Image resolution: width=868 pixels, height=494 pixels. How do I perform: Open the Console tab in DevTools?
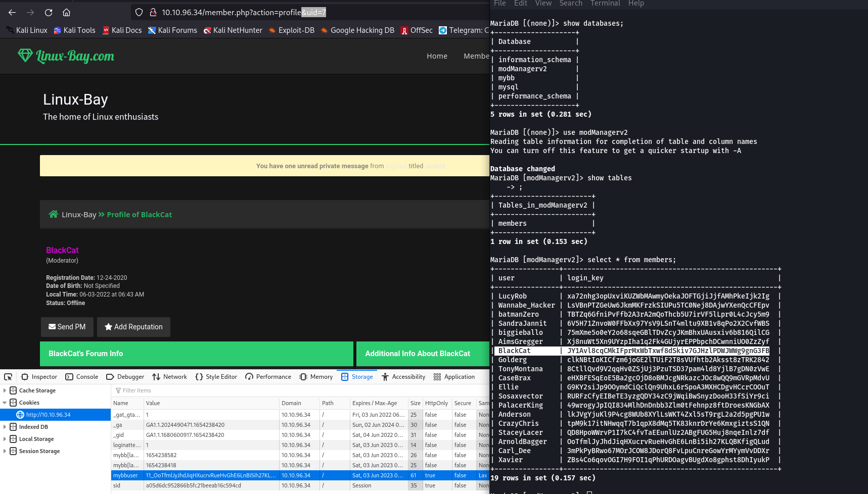(82, 377)
